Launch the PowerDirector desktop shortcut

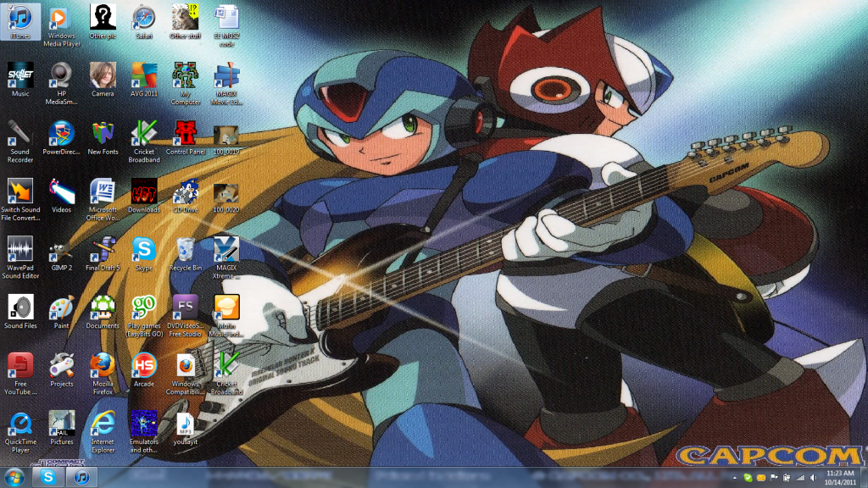click(x=61, y=134)
